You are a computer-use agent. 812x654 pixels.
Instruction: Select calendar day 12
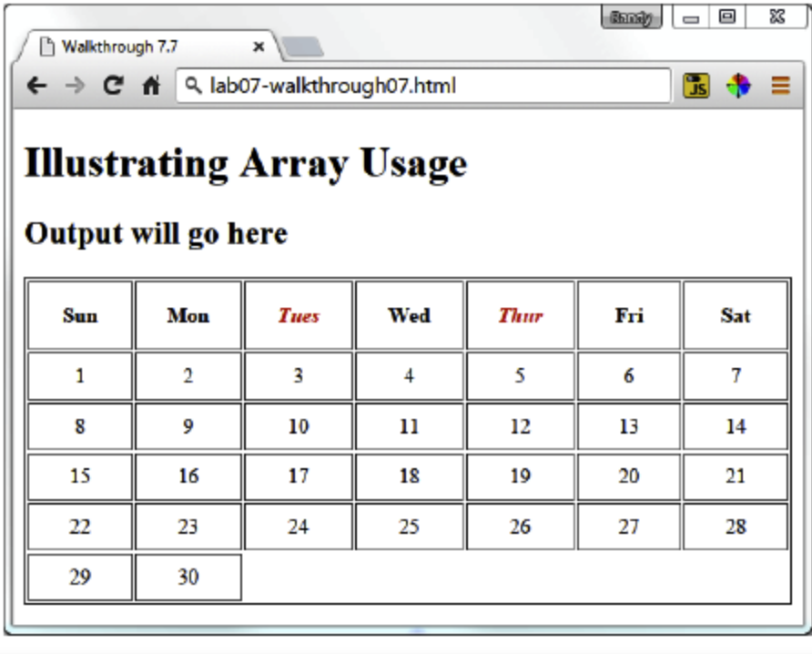point(521,426)
